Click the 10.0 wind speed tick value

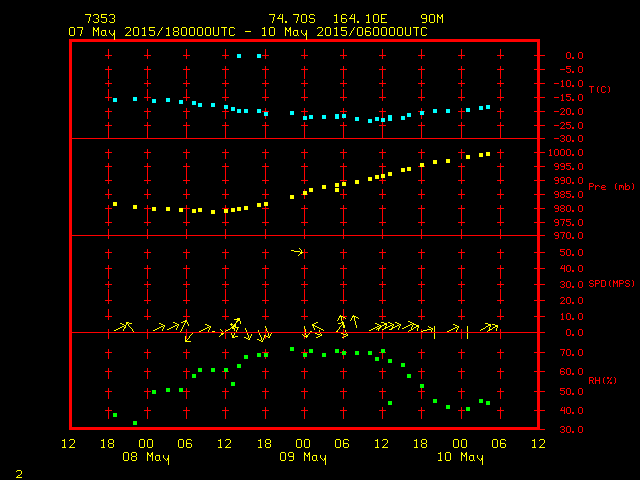571,317
